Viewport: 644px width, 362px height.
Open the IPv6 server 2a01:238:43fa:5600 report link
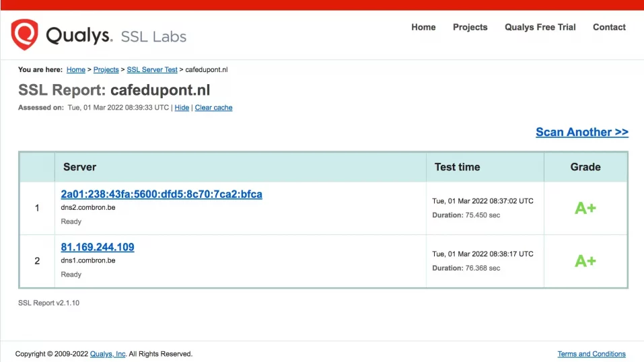click(162, 194)
